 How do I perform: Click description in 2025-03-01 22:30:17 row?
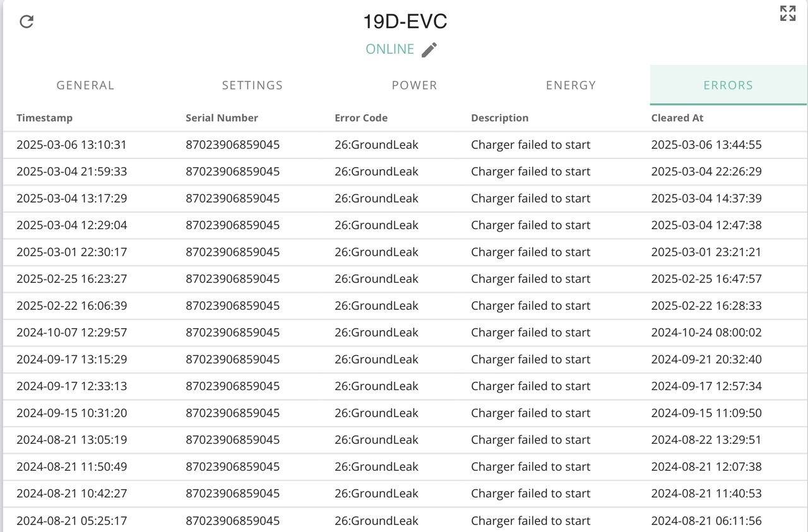(x=531, y=252)
